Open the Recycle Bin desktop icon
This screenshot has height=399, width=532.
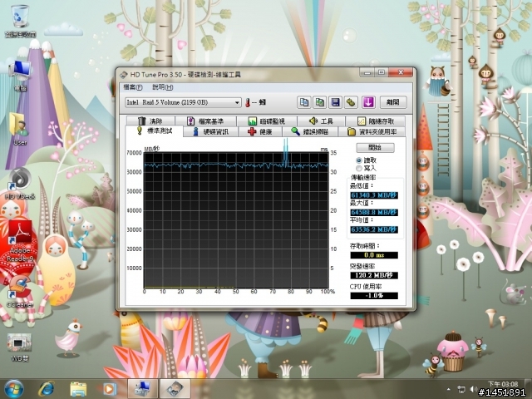pos(20,20)
